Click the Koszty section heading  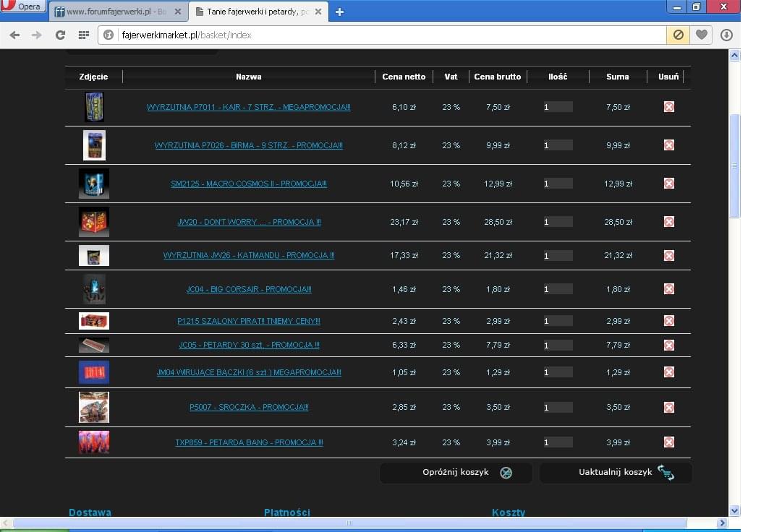coord(508,512)
